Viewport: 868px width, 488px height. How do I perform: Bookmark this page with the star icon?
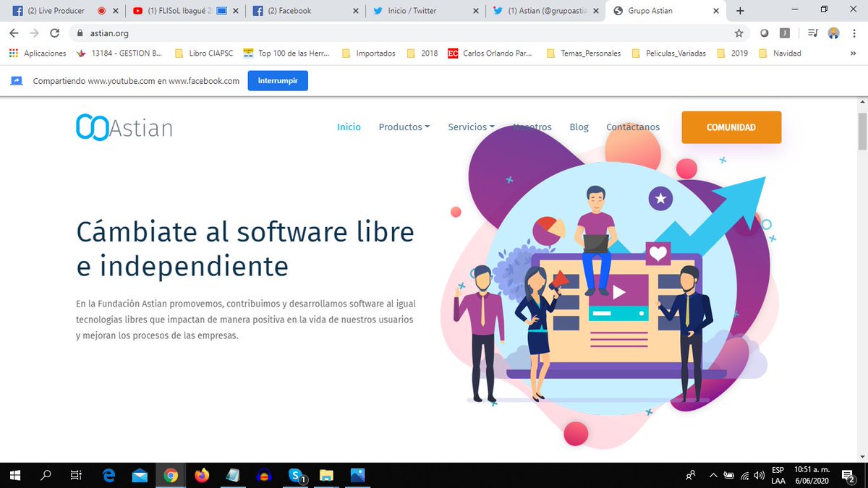[739, 33]
